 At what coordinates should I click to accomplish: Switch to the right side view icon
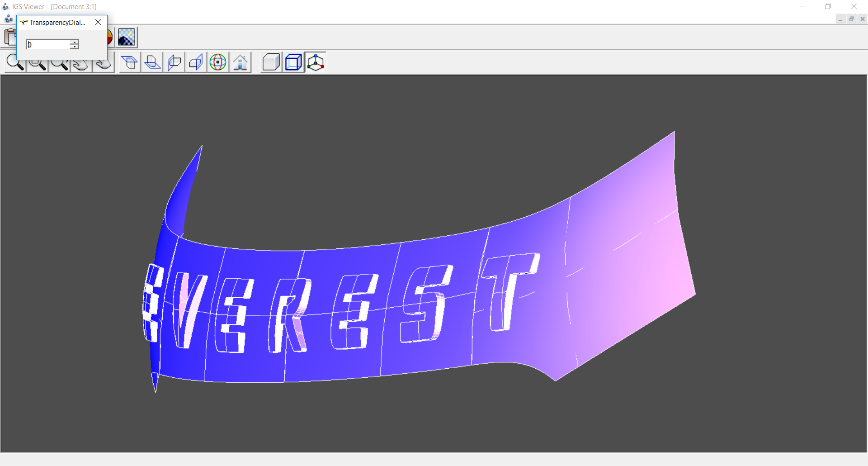click(x=196, y=62)
